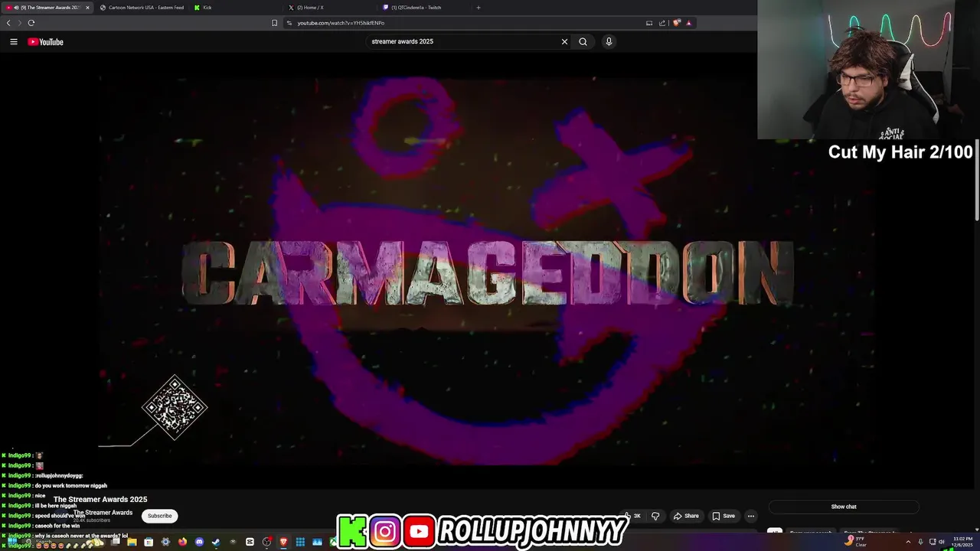Image resolution: width=980 pixels, height=551 pixels.
Task: Open CapCut icon on the taskbar
Action: 250,542
